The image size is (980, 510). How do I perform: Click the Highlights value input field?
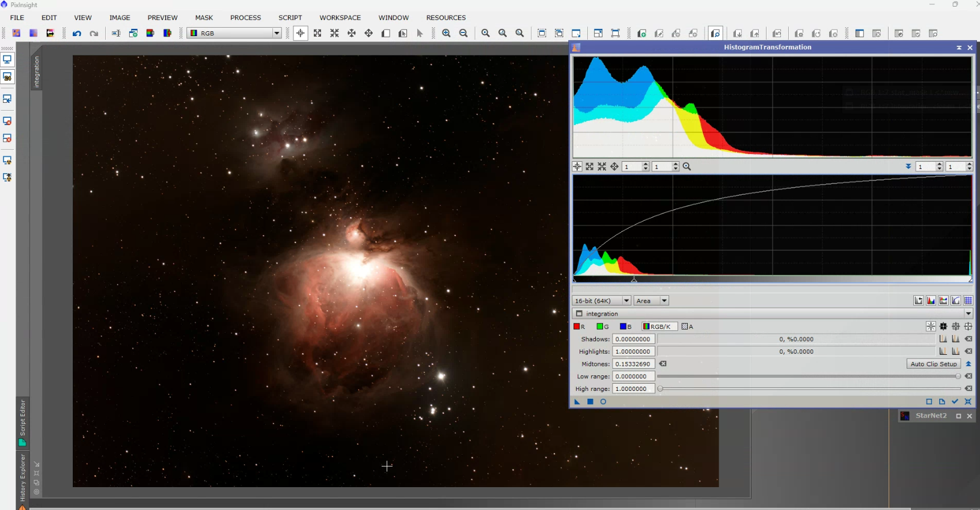(x=634, y=351)
